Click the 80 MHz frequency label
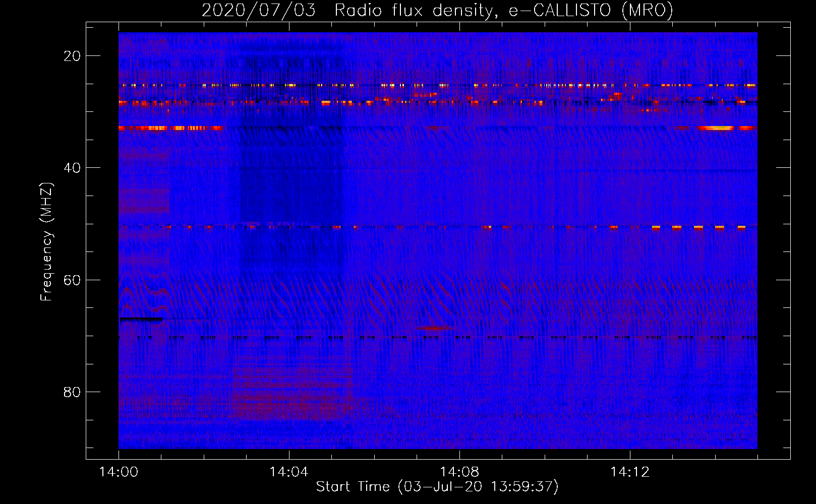 tap(72, 392)
